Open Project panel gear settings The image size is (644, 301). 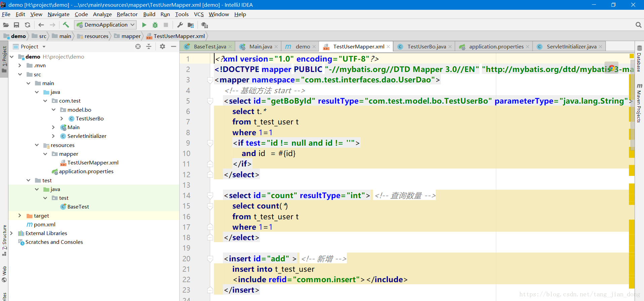pyautogui.click(x=163, y=46)
